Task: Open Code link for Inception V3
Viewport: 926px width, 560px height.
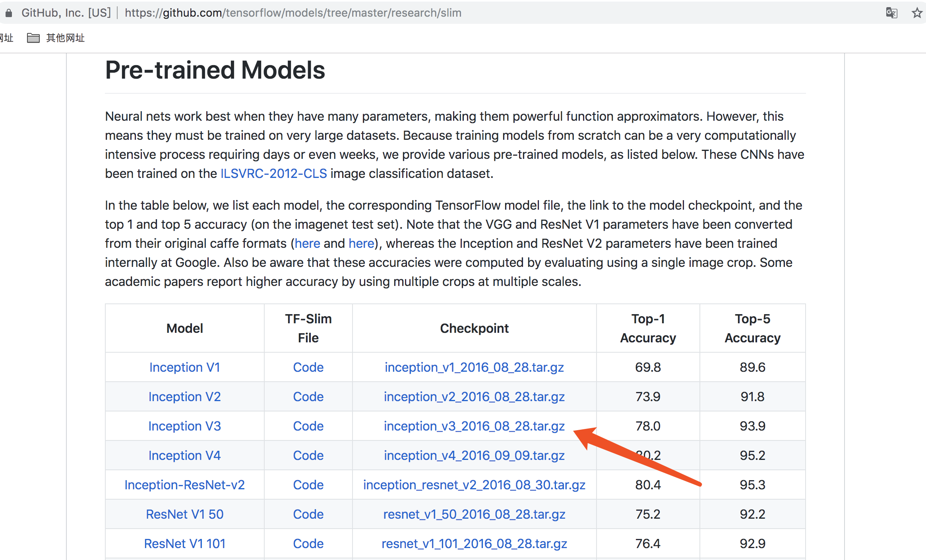Action: pyautogui.click(x=308, y=426)
